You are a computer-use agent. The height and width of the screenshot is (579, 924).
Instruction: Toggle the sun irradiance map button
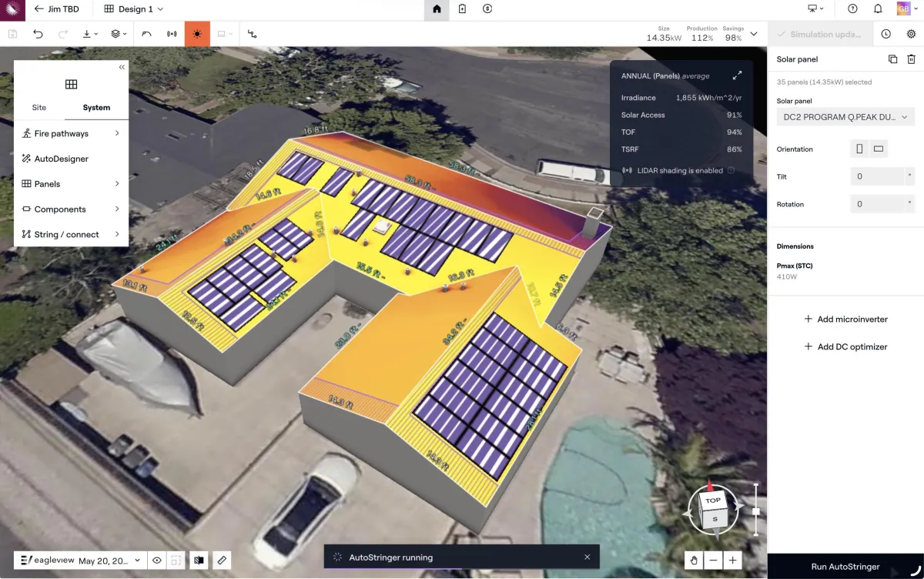coord(197,34)
